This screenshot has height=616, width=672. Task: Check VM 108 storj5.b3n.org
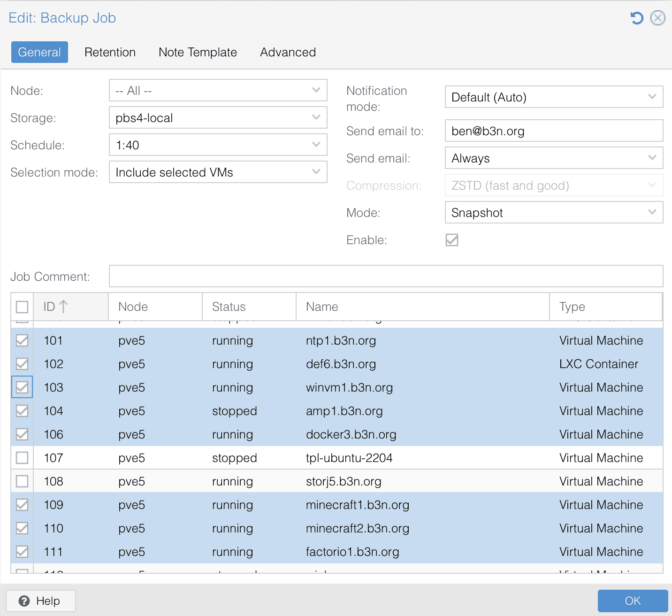point(22,481)
